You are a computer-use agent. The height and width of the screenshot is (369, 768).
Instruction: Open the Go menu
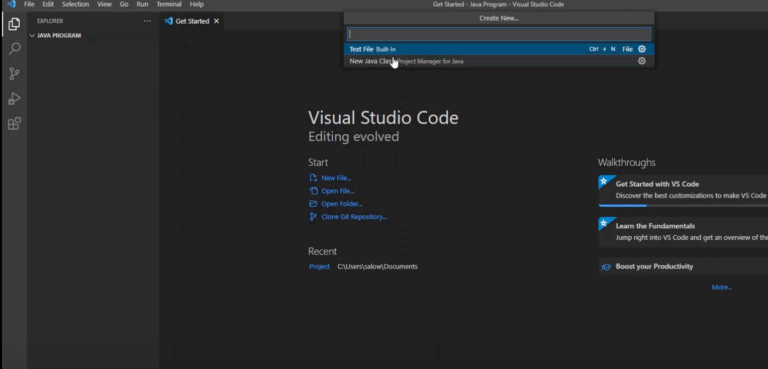click(x=124, y=4)
